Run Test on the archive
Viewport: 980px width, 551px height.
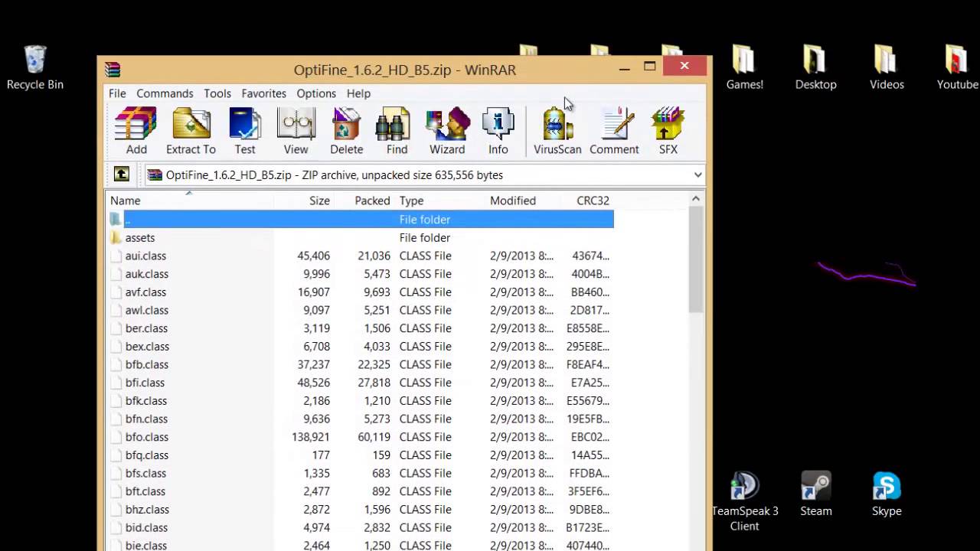tap(245, 131)
